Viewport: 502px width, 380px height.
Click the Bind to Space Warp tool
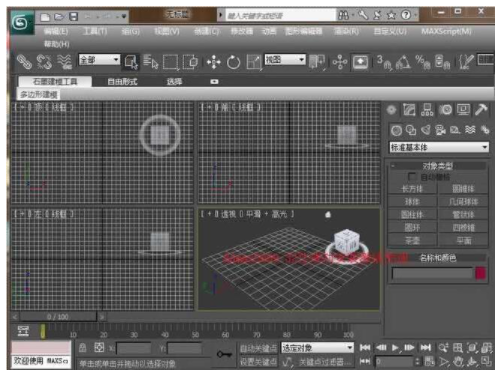[x=64, y=62]
